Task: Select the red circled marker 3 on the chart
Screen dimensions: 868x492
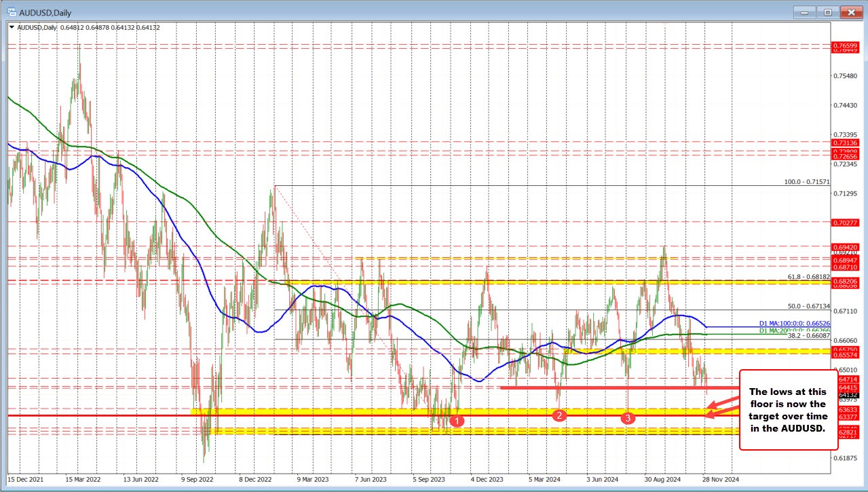Action: point(628,419)
